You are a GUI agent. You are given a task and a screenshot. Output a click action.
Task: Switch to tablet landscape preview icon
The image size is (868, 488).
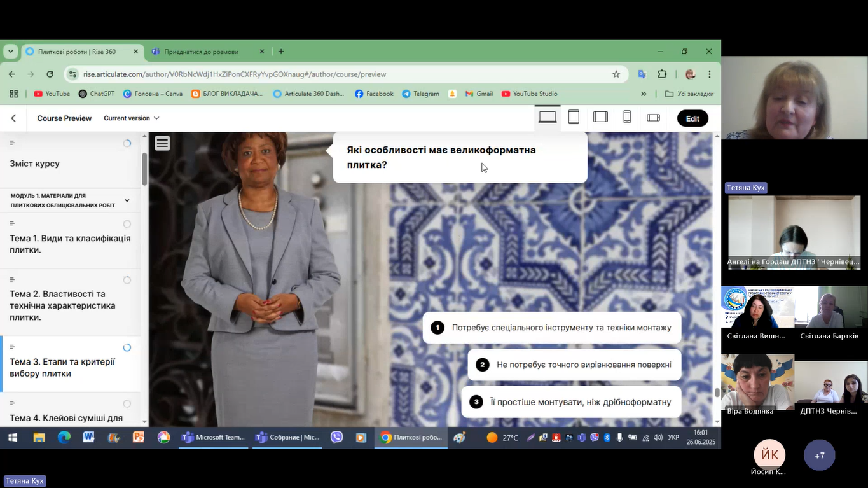[600, 118]
